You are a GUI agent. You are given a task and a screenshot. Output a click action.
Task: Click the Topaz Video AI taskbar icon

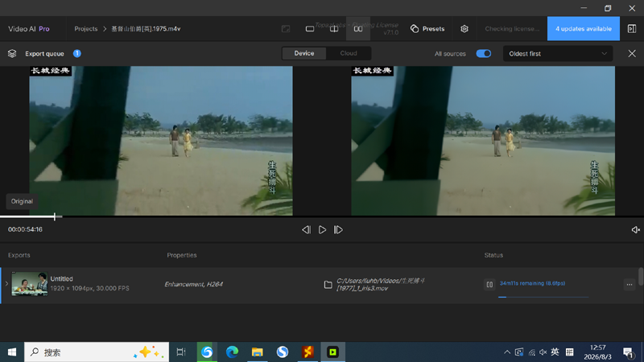point(332,352)
